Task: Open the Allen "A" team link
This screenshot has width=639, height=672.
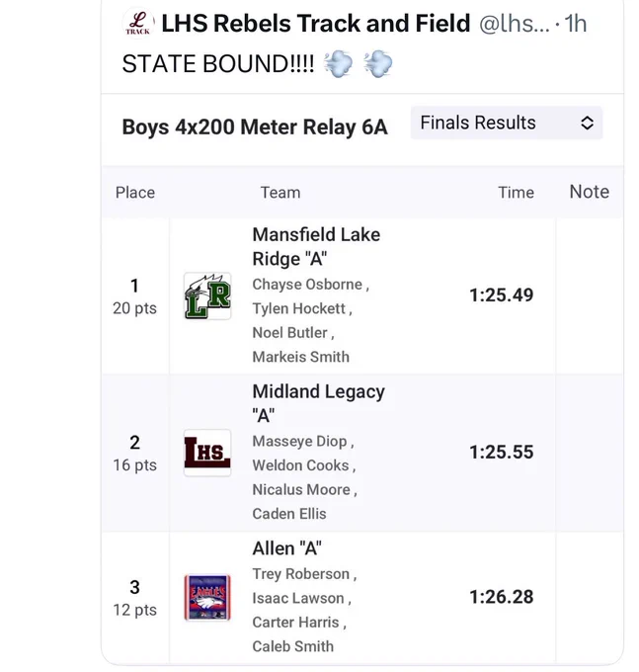Action: (287, 548)
